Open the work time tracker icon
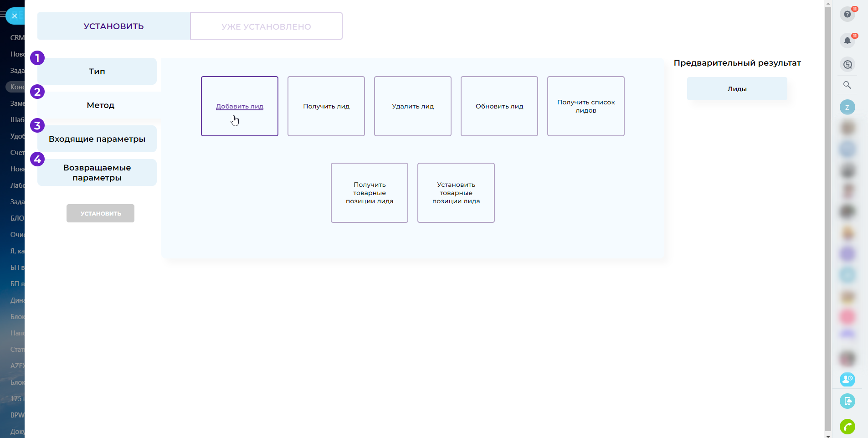This screenshot has height=438, width=868. click(847, 379)
